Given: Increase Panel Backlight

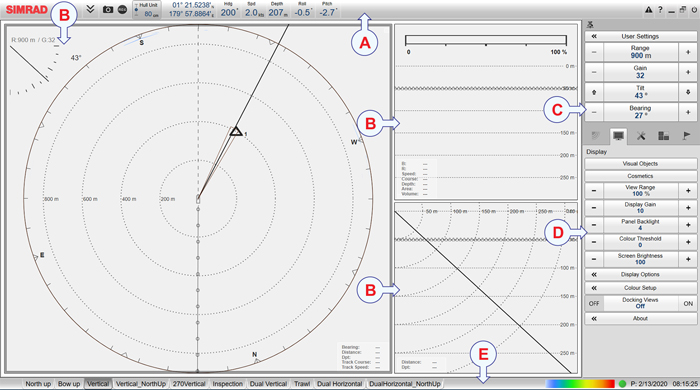Looking at the screenshot, I should coord(688,225).
